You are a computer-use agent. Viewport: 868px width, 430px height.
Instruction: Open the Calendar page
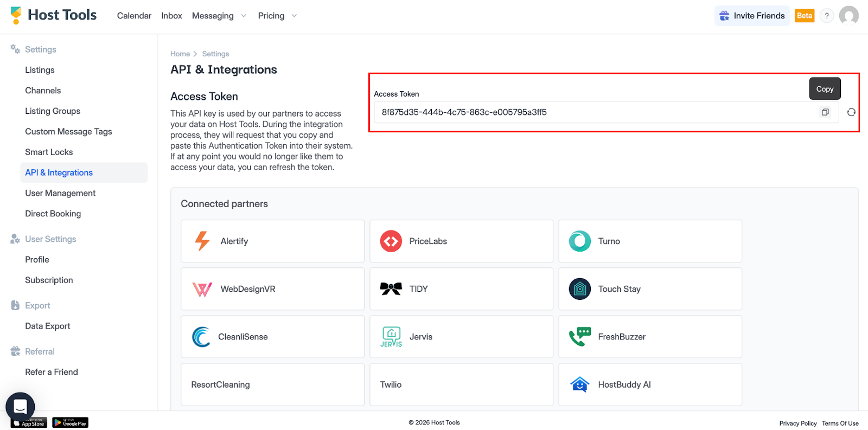134,16
